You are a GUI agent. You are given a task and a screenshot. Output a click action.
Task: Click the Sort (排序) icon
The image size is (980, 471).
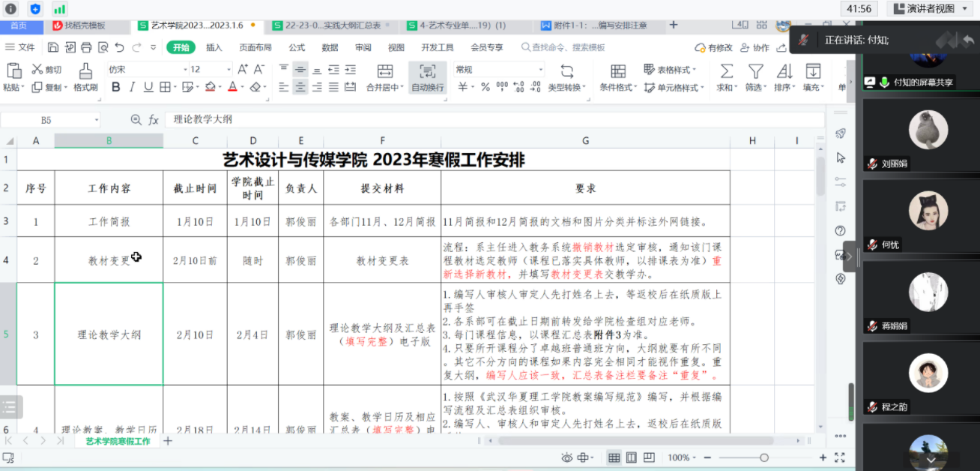click(784, 70)
